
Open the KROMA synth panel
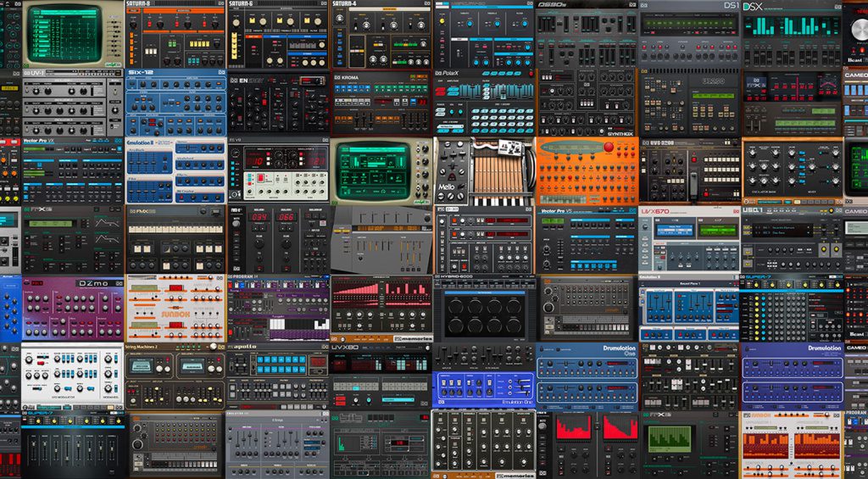tap(381, 103)
